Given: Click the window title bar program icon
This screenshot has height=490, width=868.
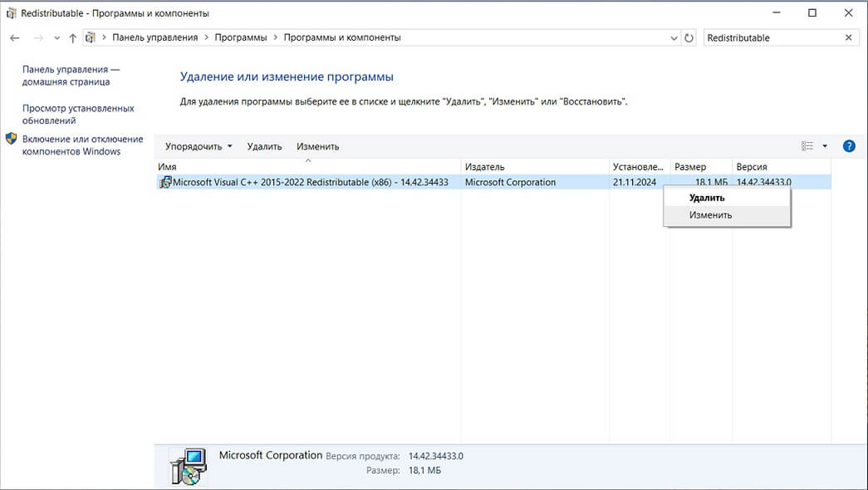Looking at the screenshot, I should point(11,12).
